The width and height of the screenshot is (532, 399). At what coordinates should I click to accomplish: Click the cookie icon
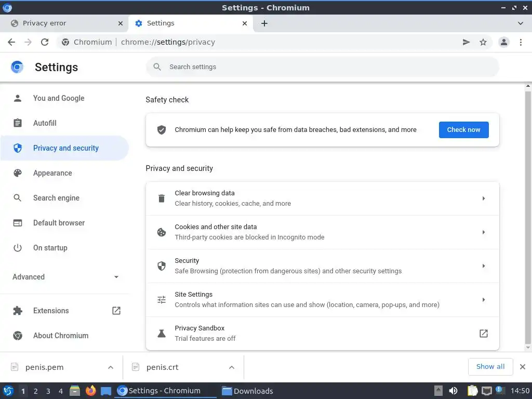click(x=162, y=232)
